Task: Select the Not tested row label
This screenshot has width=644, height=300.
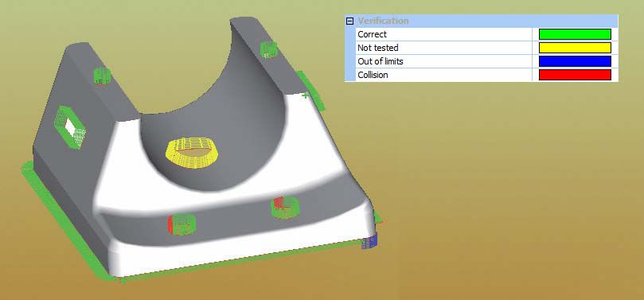Action: pos(378,48)
